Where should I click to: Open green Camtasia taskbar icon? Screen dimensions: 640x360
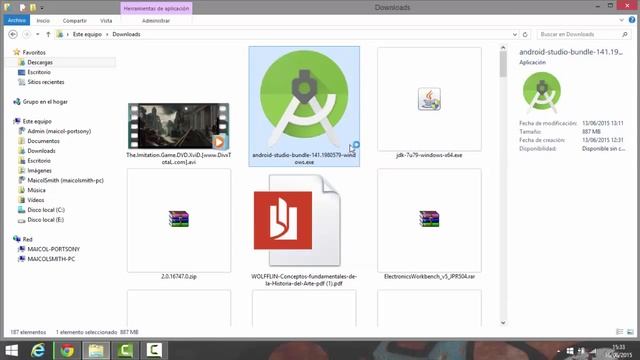point(125,351)
